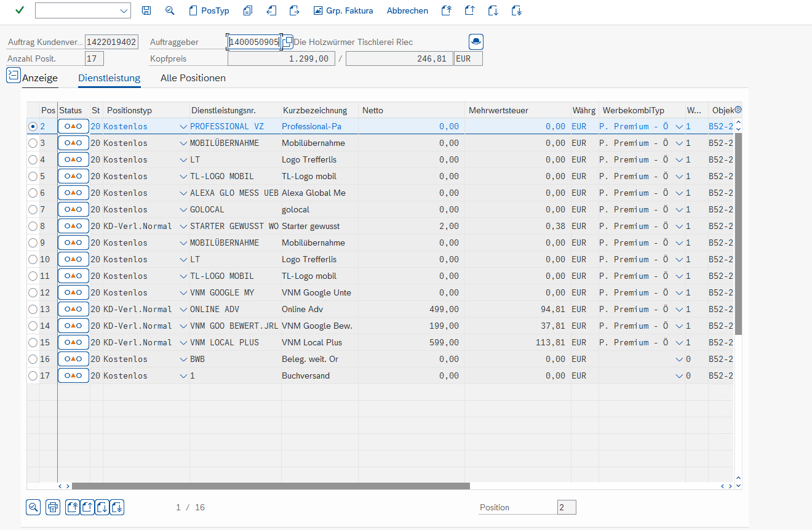Select radio button for position 16
The image size is (812, 530).
(33, 359)
